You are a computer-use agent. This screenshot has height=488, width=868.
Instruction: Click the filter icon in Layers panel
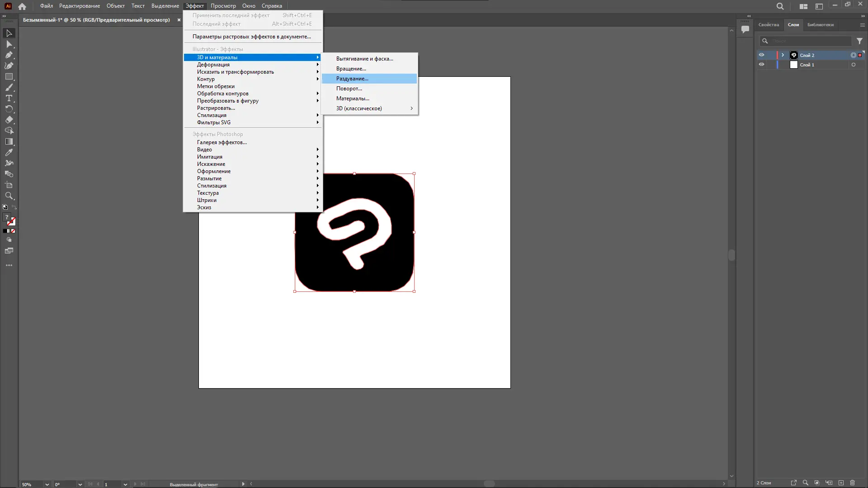tap(859, 41)
